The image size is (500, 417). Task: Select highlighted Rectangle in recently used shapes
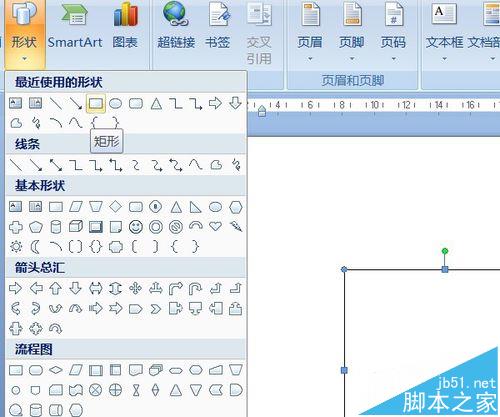tap(96, 104)
